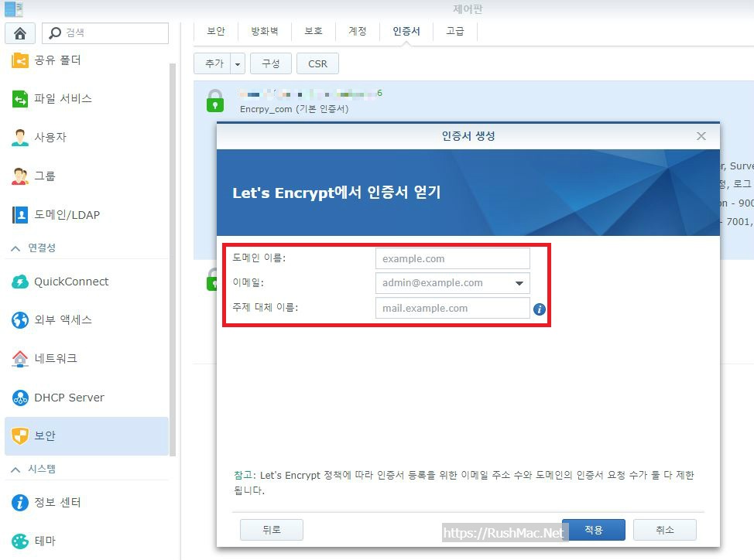Click the Add (추가) button
Screen dimensions: 754x560
click(213, 64)
